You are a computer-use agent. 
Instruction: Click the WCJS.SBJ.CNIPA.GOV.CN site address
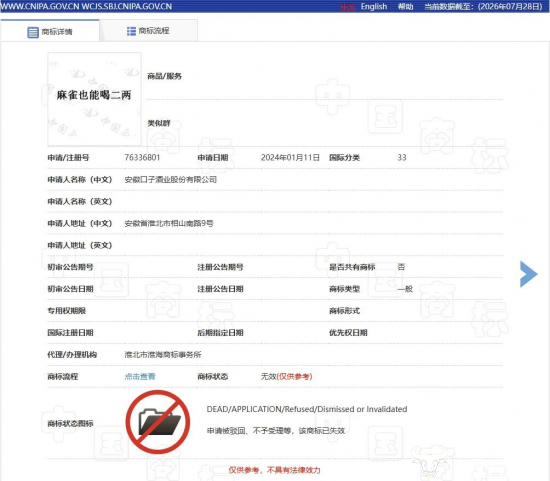127,7
